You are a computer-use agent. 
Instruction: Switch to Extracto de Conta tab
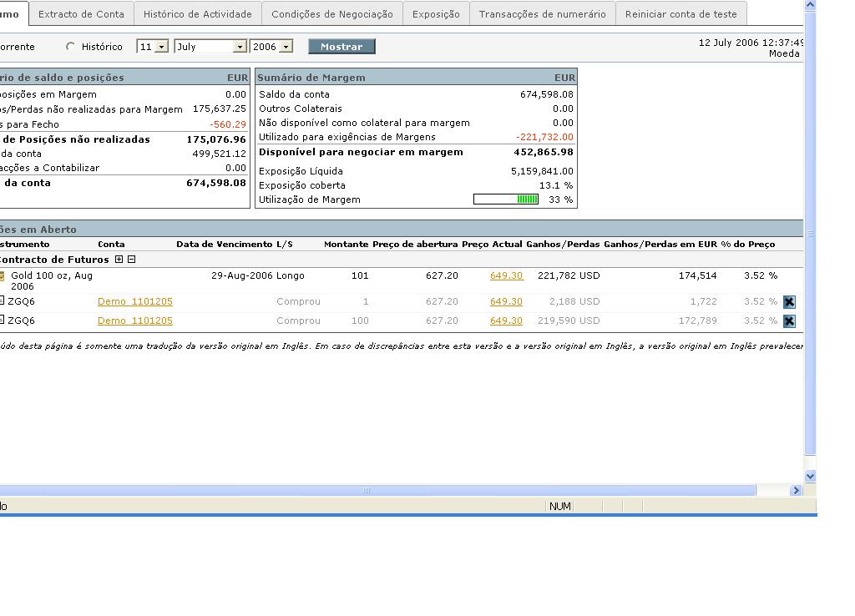coord(81,14)
